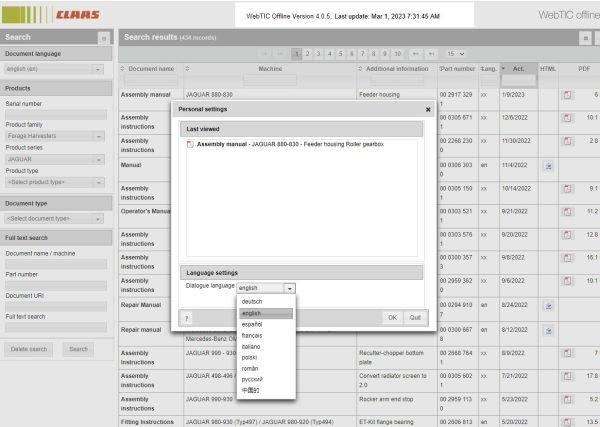The width and height of the screenshot is (600, 427).
Task: Open PDF for 8/9/2022 Recutter-chopper row
Action: (x=567, y=353)
